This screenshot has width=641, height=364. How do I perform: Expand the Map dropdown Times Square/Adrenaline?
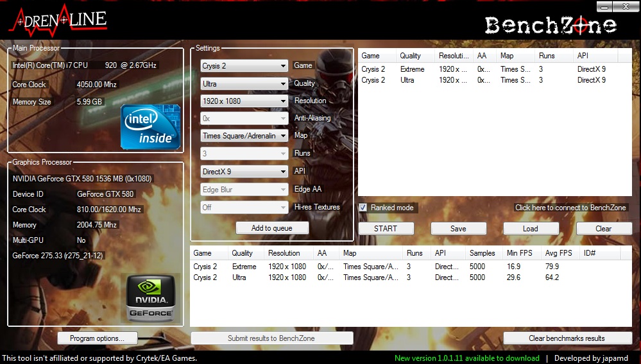tap(244, 136)
